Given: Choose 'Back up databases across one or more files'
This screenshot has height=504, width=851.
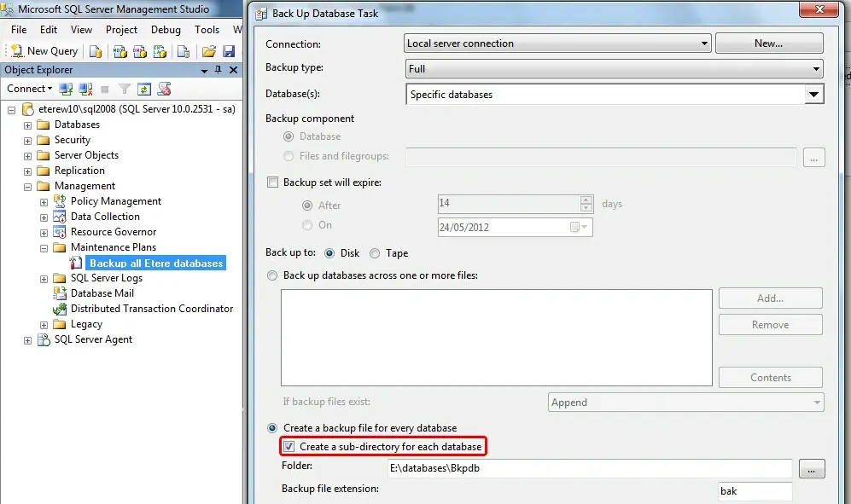Looking at the screenshot, I should click(273, 275).
